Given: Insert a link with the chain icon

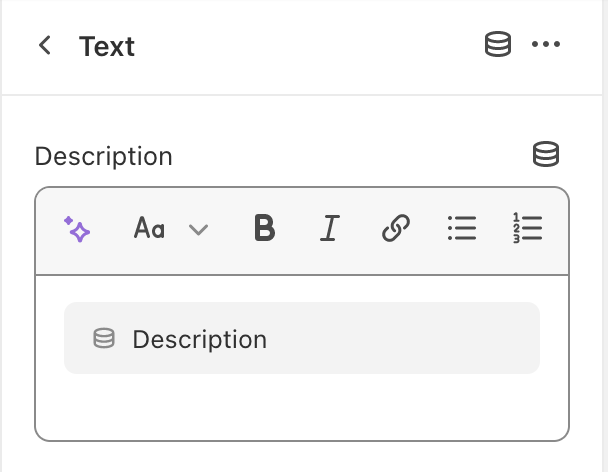Looking at the screenshot, I should tap(395, 229).
